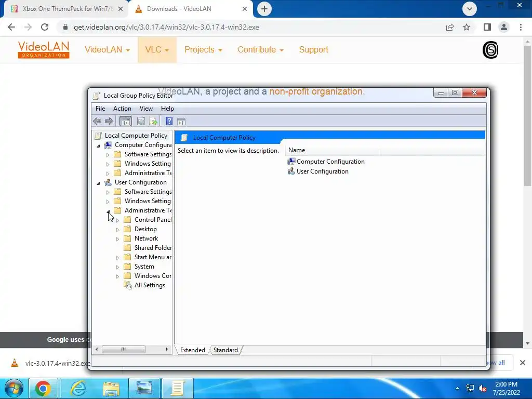Image resolution: width=532 pixels, height=399 pixels.
Task: Open Chrome side panel icon
Action: (487, 27)
